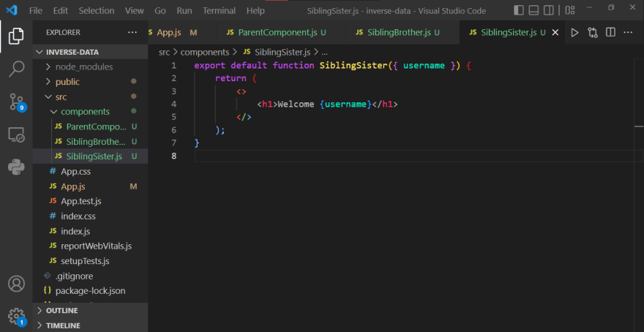Open the File menu

[x=36, y=11]
